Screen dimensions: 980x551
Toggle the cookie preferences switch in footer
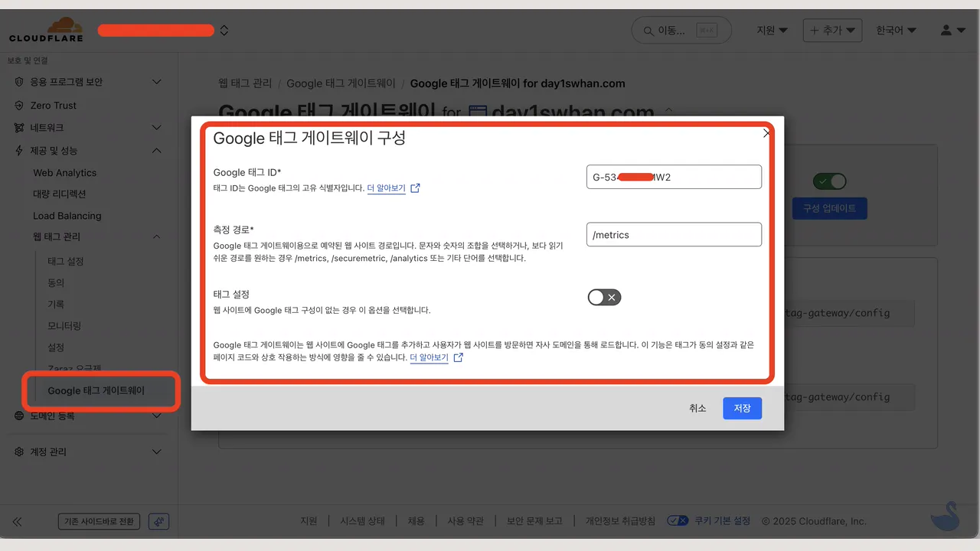[x=678, y=521]
